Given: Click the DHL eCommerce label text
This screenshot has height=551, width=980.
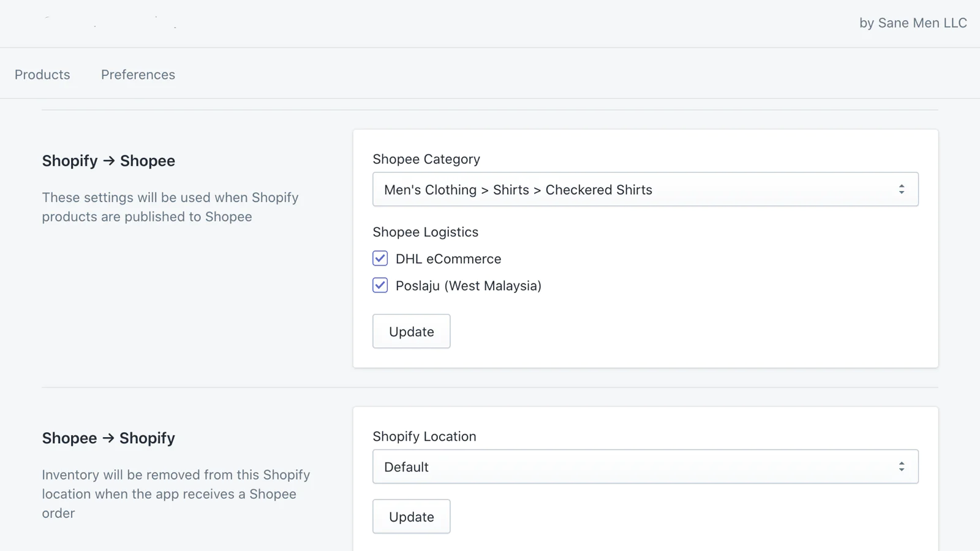Looking at the screenshot, I should click(448, 259).
